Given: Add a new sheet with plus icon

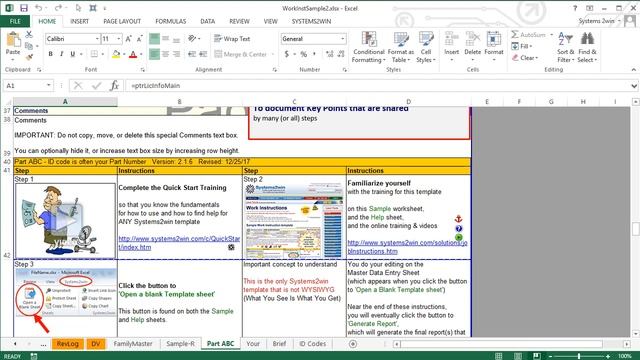Looking at the screenshot, I should (353, 344).
